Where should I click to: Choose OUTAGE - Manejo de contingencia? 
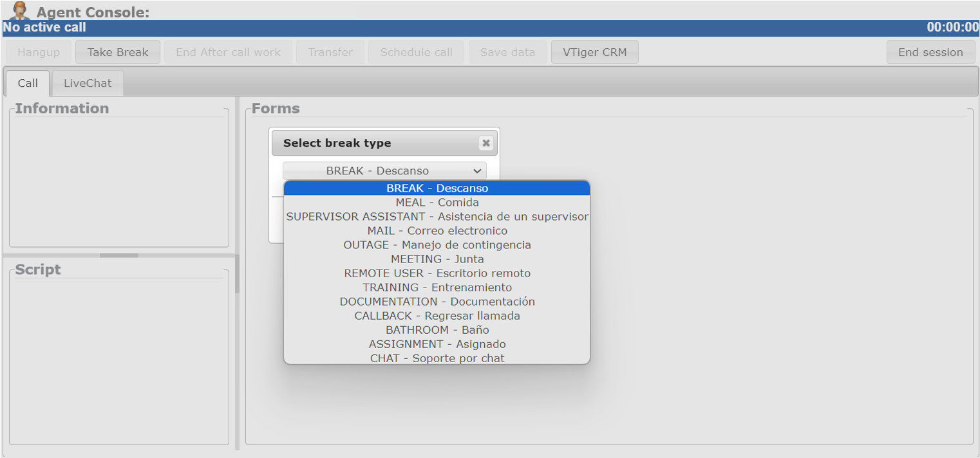pyautogui.click(x=437, y=245)
